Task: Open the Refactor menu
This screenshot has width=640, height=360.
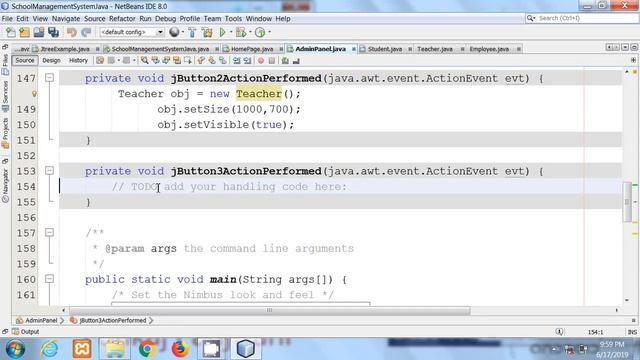Action: pos(122,19)
